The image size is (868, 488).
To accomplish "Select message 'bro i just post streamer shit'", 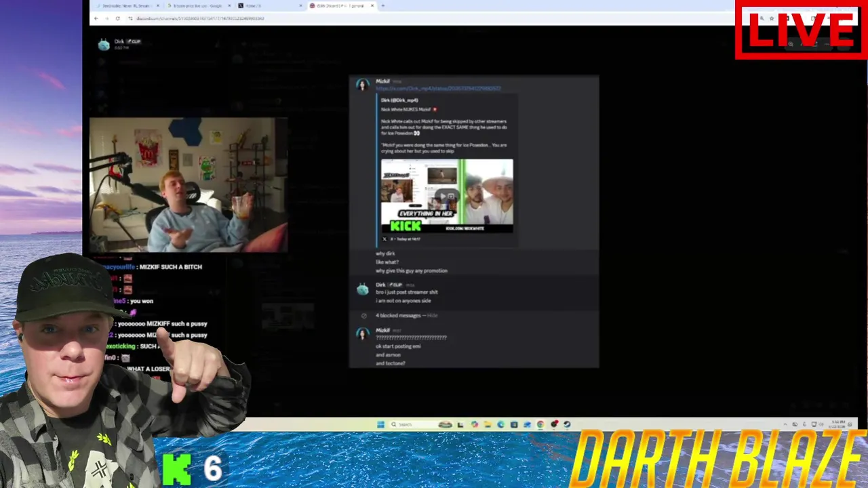I will (407, 292).
